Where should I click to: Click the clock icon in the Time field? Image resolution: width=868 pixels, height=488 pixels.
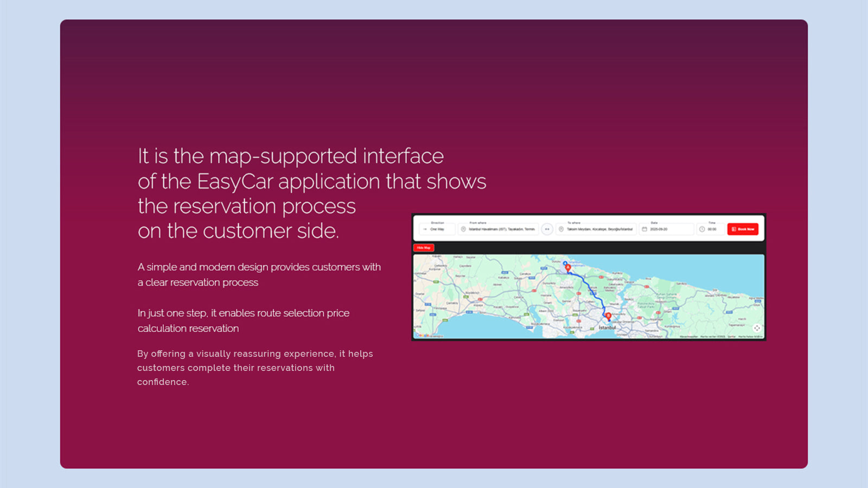[701, 229]
